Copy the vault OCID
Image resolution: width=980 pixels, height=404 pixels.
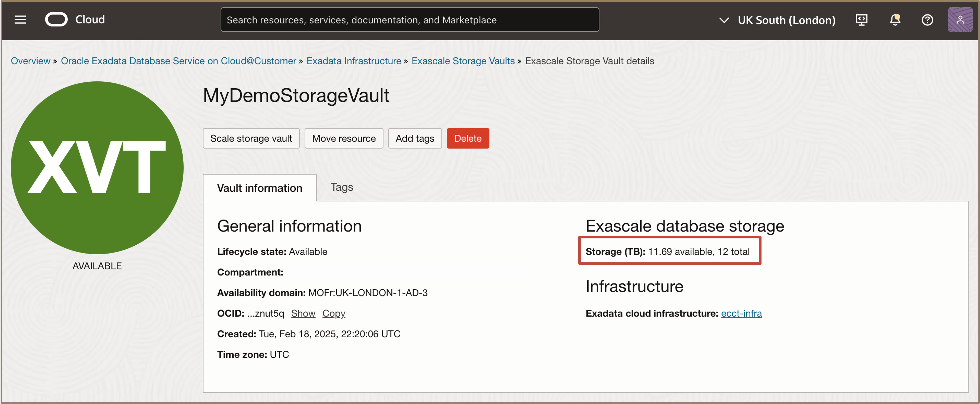[x=334, y=313]
